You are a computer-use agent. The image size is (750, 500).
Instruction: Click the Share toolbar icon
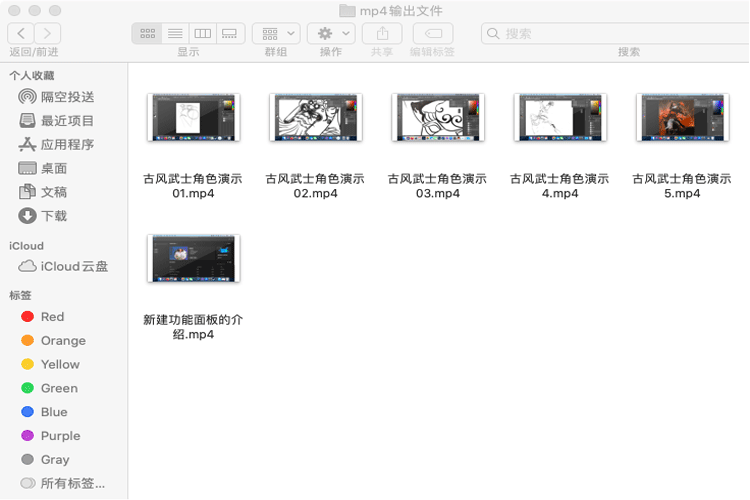pyautogui.click(x=382, y=33)
